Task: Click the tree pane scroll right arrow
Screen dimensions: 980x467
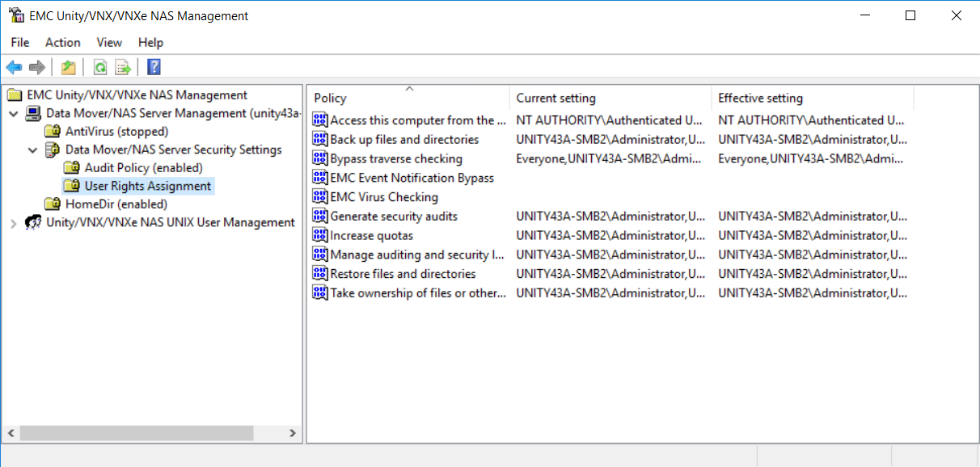Action: (x=293, y=434)
